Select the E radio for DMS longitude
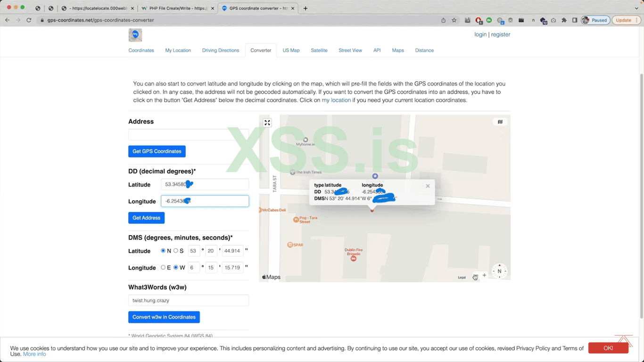 coord(162,267)
